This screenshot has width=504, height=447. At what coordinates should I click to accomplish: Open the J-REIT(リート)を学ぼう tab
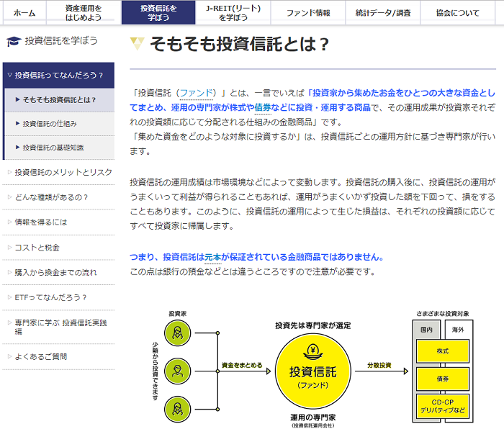233,13
